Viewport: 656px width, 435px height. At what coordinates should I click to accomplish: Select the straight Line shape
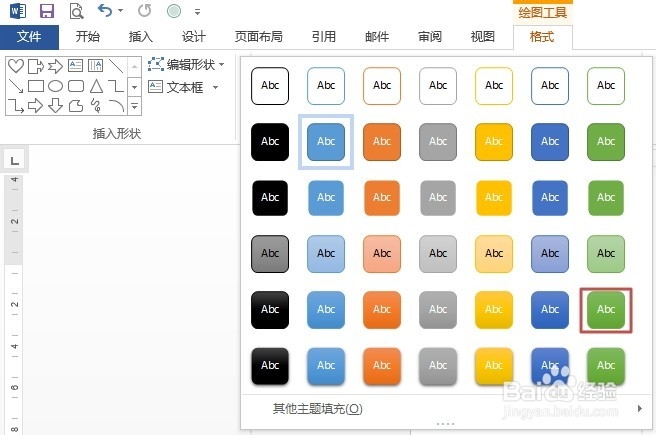tap(116, 66)
